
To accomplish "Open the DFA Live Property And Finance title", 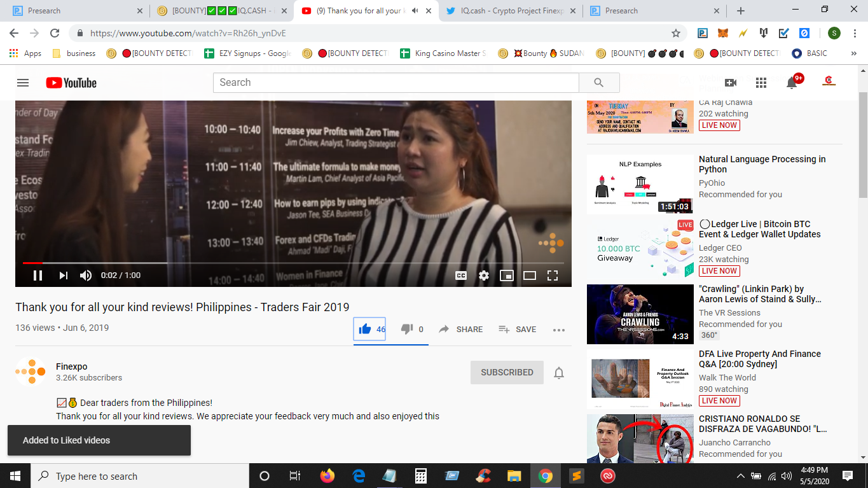I will (x=760, y=359).
